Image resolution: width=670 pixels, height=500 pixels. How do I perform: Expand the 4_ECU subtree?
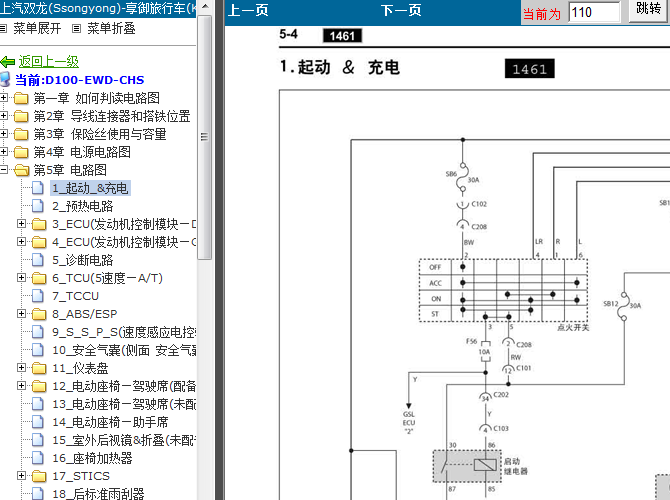pyautogui.click(x=21, y=241)
